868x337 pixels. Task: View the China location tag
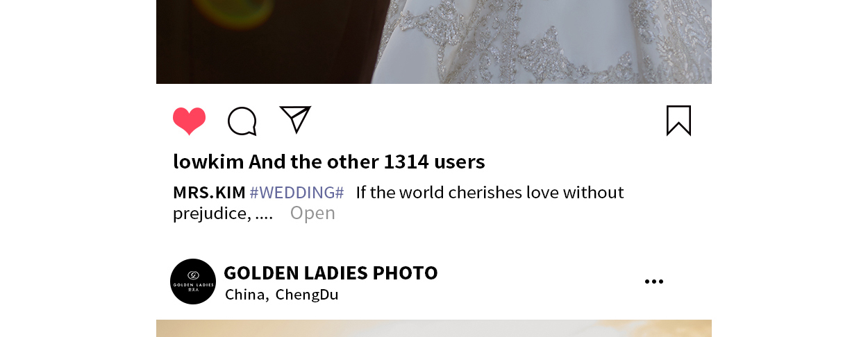(247, 294)
